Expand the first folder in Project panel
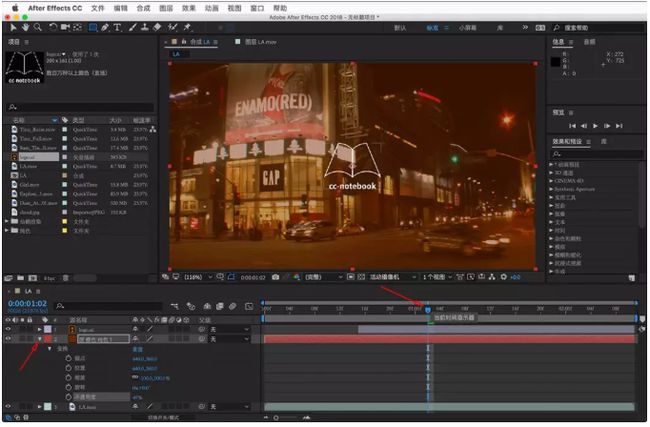 [7, 222]
